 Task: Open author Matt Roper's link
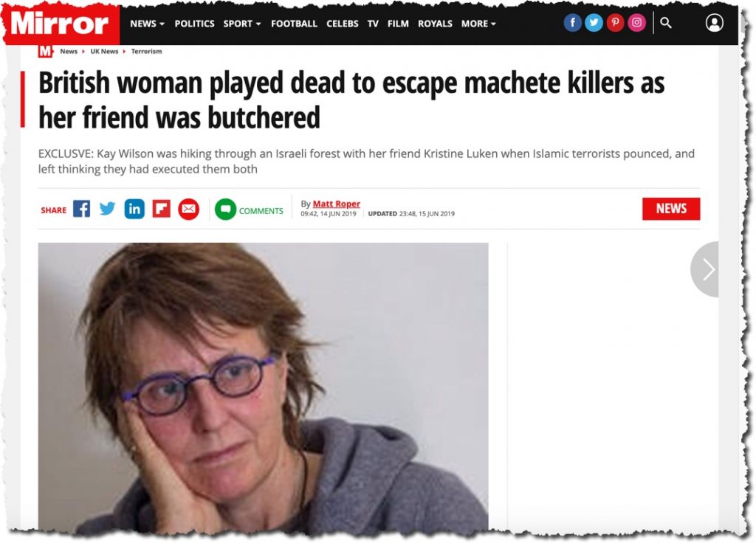[x=336, y=204]
